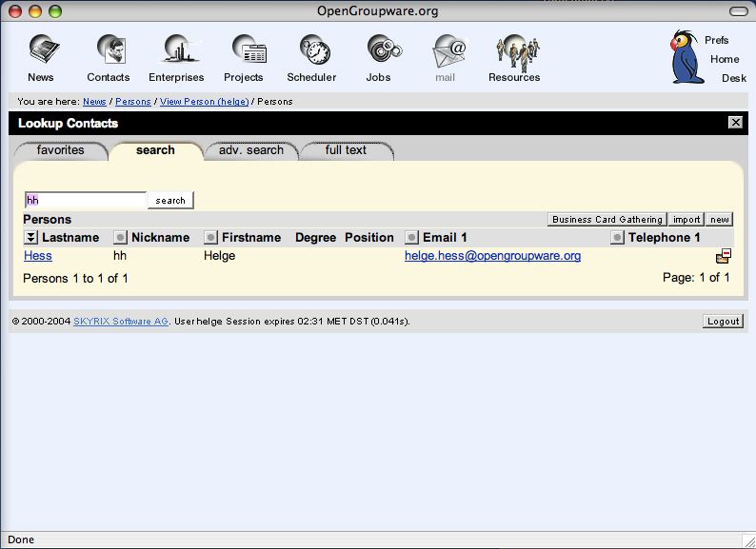Switch to the adv. search tab
The image size is (756, 549).
[x=250, y=150]
